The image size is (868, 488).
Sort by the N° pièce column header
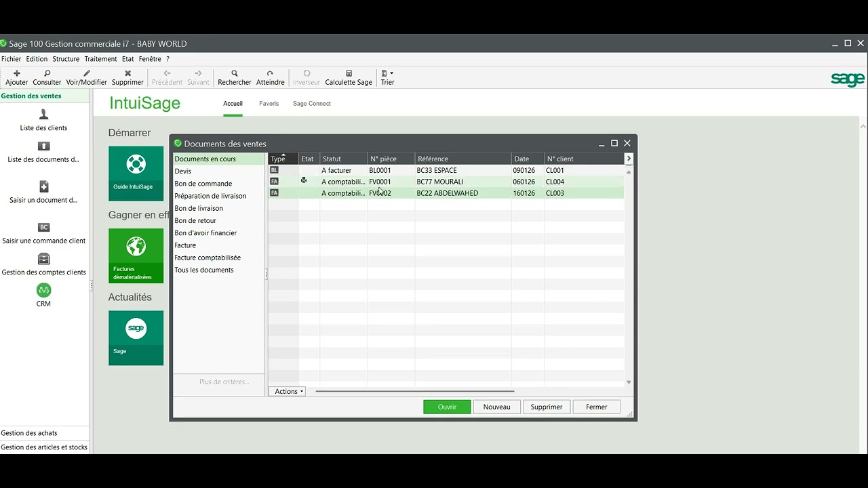391,159
